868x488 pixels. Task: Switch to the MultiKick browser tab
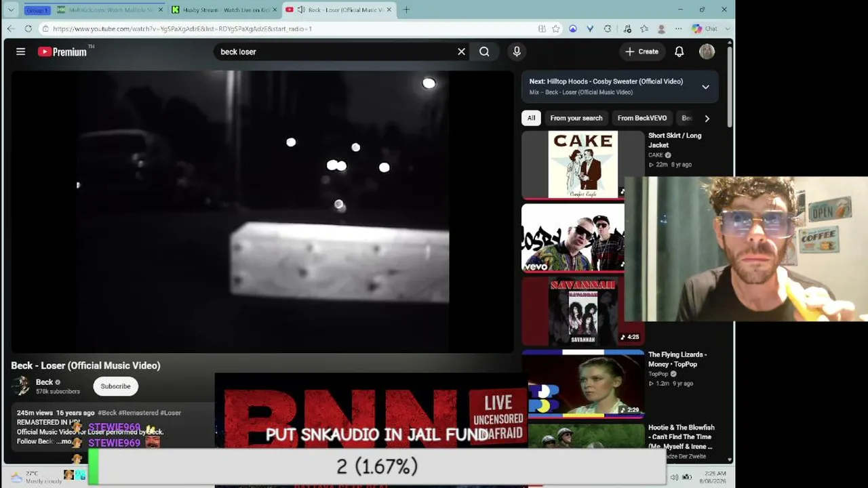coord(110,9)
